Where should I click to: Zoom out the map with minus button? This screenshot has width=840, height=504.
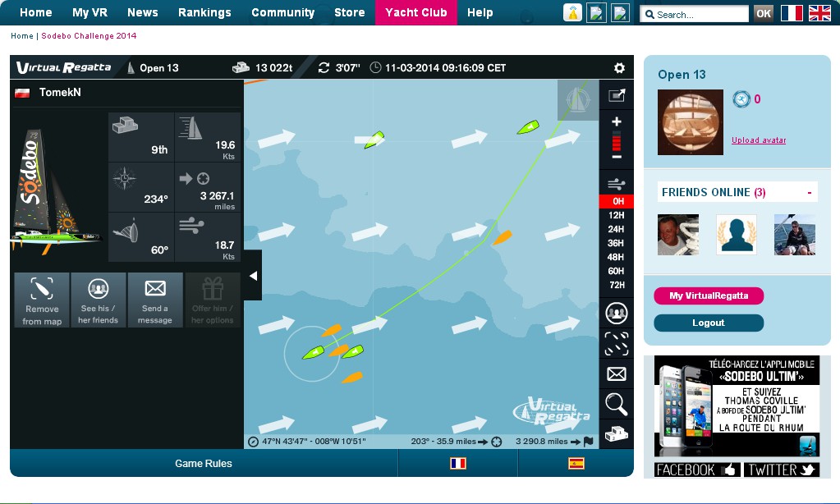pyautogui.click(x=617, y=157)
